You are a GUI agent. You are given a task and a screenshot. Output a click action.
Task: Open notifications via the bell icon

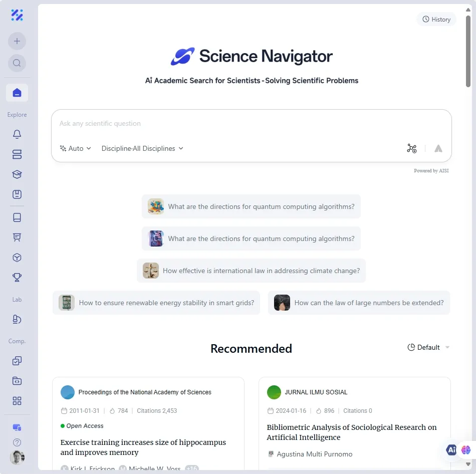click(x=17, y=134)
